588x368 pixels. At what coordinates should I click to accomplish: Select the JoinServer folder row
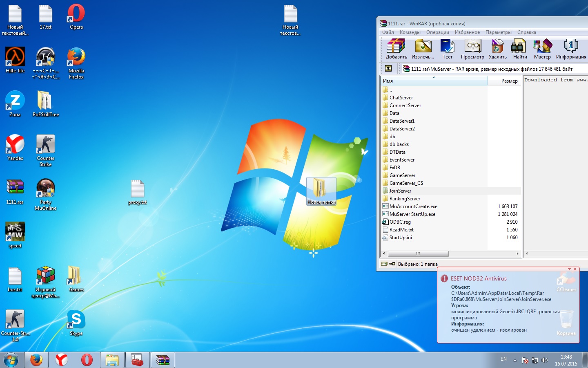tap(451, 191)
